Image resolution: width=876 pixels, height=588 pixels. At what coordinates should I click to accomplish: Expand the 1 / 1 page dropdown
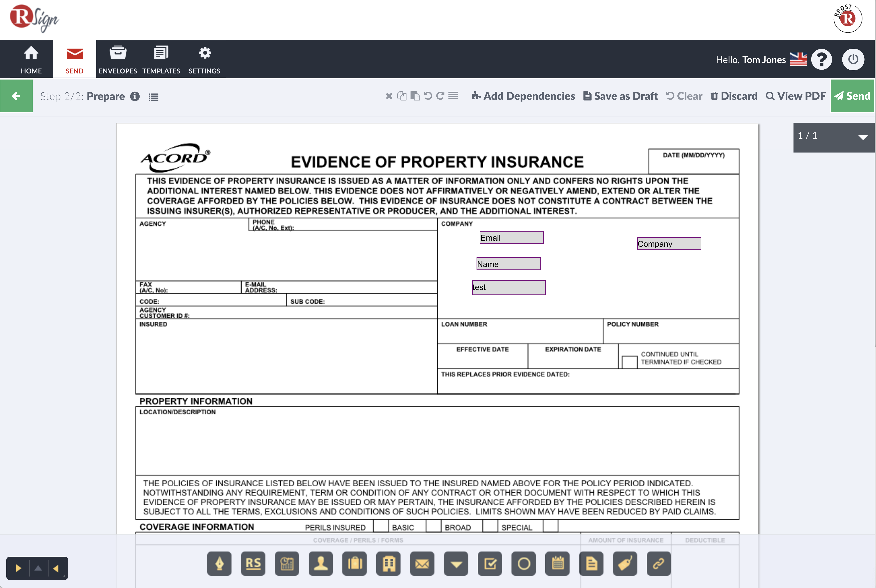834,137
